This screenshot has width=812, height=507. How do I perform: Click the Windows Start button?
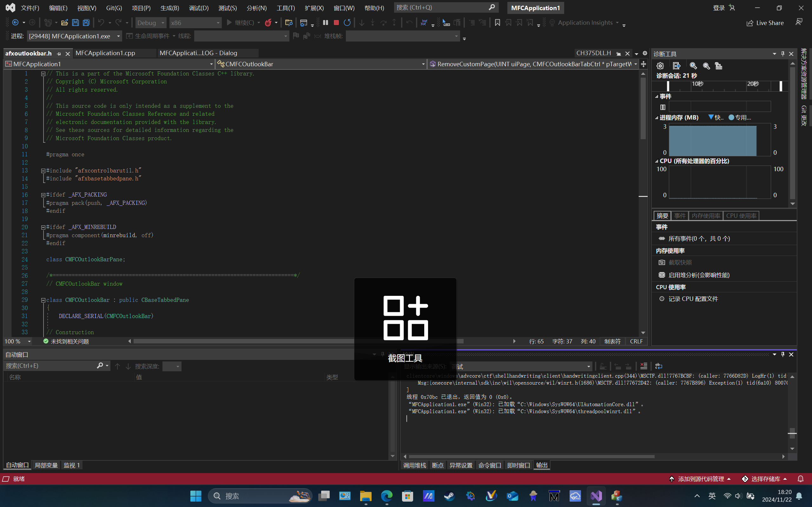click(195, 496)
